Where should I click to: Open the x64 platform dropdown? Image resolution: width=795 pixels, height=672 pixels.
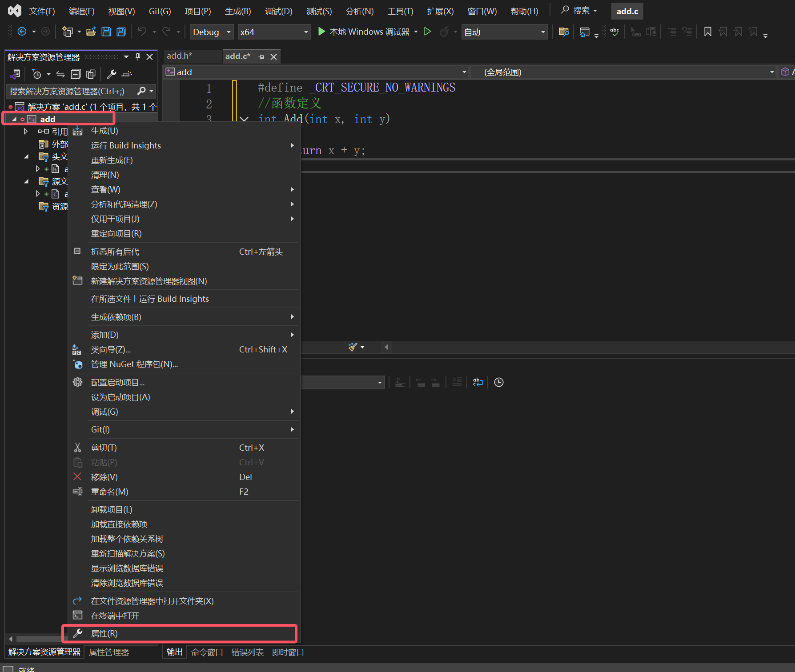(273, 32)
